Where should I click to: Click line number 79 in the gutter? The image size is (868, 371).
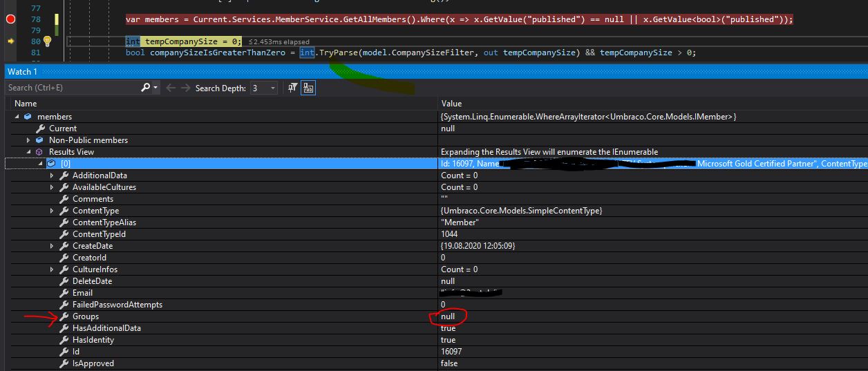(x=35, y=30)
